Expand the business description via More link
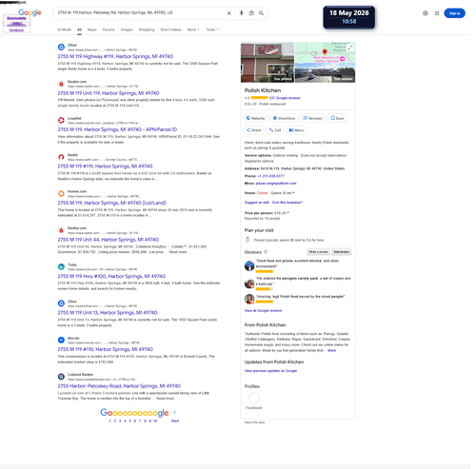Screen dimensions: 476x469 (x=331, y=350)
